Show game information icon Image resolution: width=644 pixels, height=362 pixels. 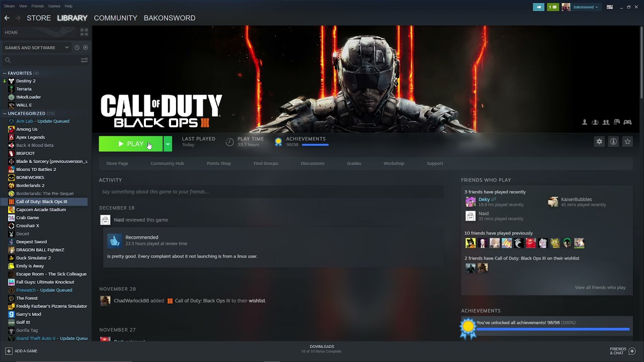[x=613, y=142]
